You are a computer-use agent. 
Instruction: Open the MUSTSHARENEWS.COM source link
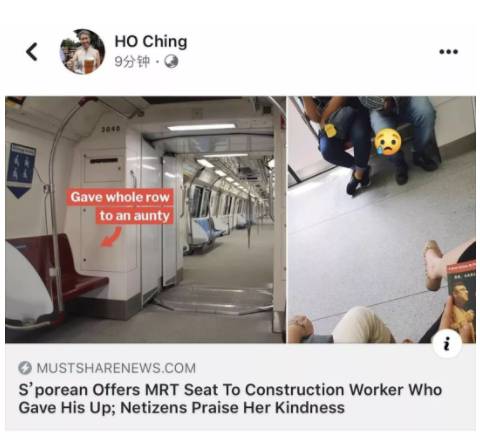click(116, 368)
